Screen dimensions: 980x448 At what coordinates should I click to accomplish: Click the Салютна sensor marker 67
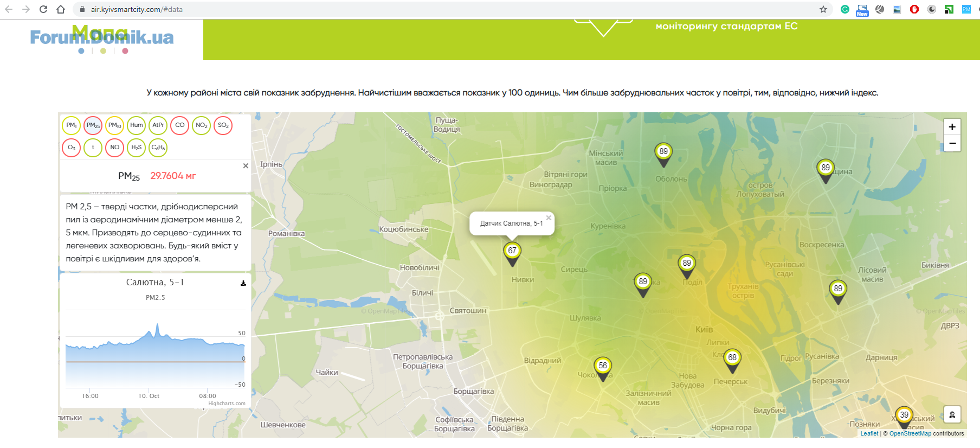pos(512,254)
